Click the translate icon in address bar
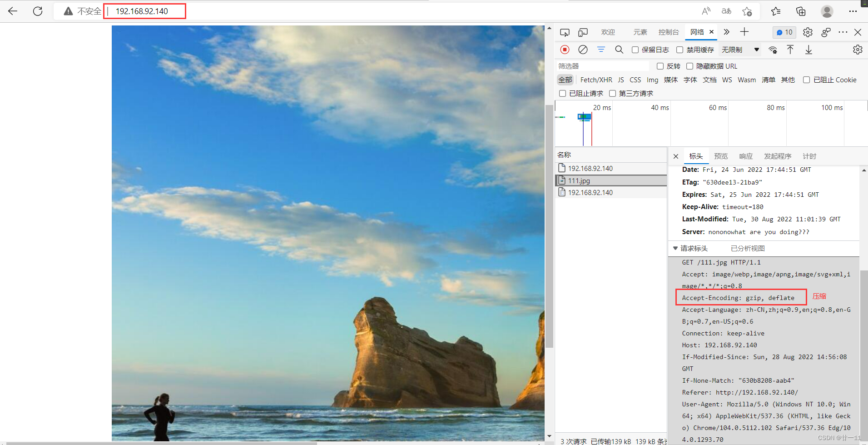The image size is (868, 445). (727, 11)
